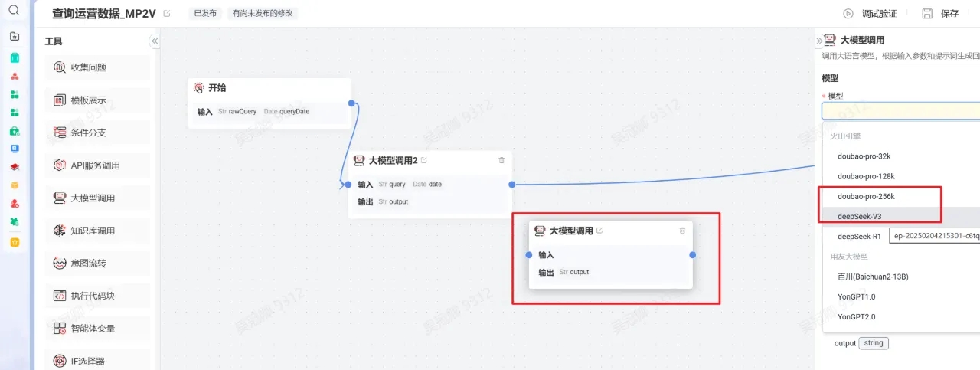
Task: Click the search magnifier icon in sidebar
Action: tap(14, 10)
